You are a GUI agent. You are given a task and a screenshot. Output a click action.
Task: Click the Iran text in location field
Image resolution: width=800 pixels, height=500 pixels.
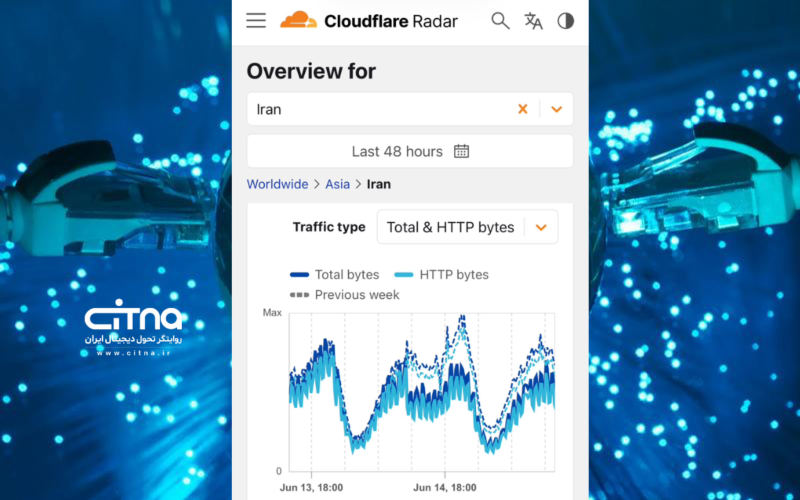click(269, 110)
